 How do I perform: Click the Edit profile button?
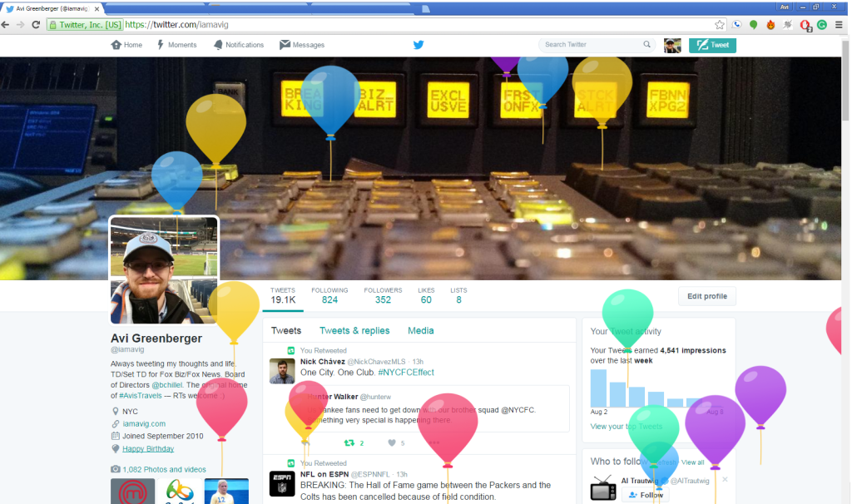[706, 296]
